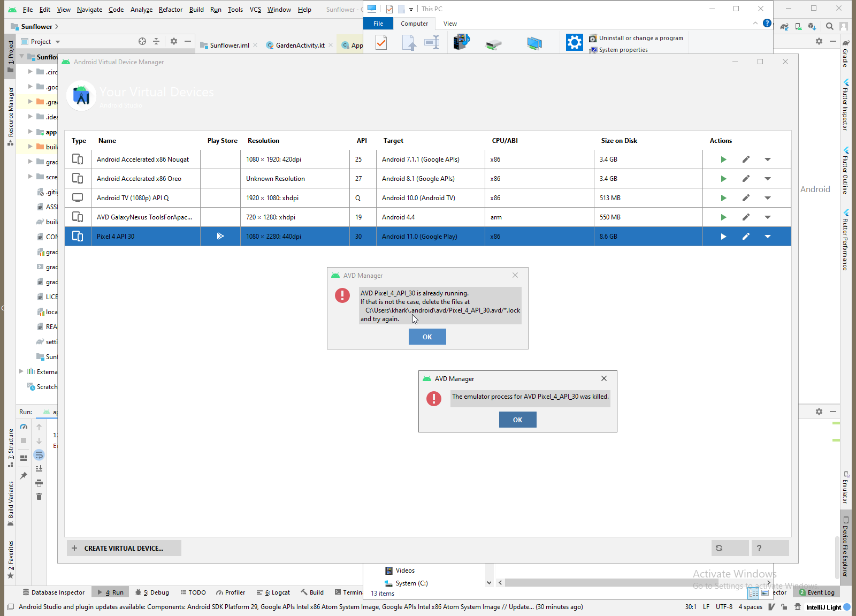Open the Gradle side panel
This screenshot has width=856, height=616.
(x=846, y=53)
